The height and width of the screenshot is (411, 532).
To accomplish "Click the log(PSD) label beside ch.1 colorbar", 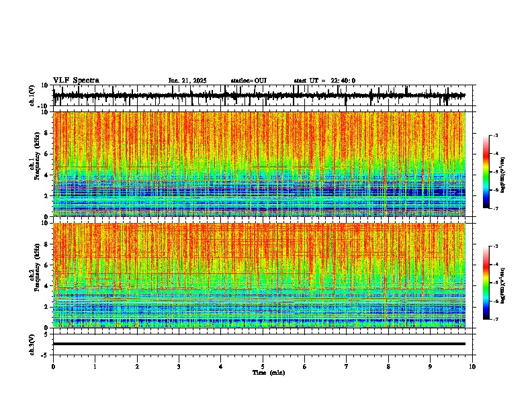I will click(503, 175).
